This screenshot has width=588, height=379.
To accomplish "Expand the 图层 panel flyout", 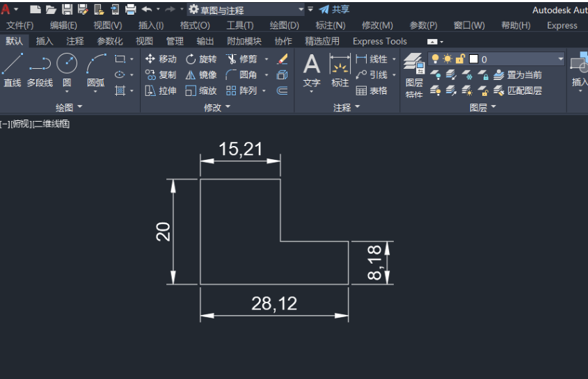I will pos(483,108).
